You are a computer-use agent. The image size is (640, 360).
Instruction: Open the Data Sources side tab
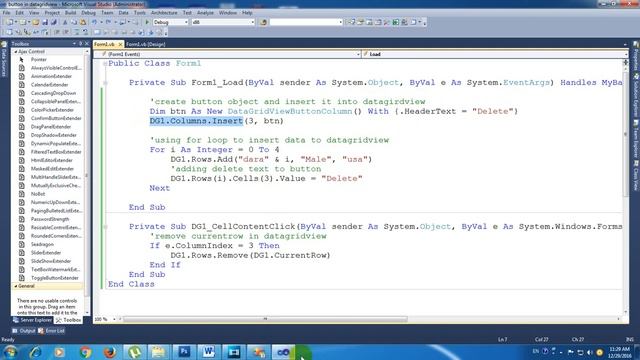point(4,59)
